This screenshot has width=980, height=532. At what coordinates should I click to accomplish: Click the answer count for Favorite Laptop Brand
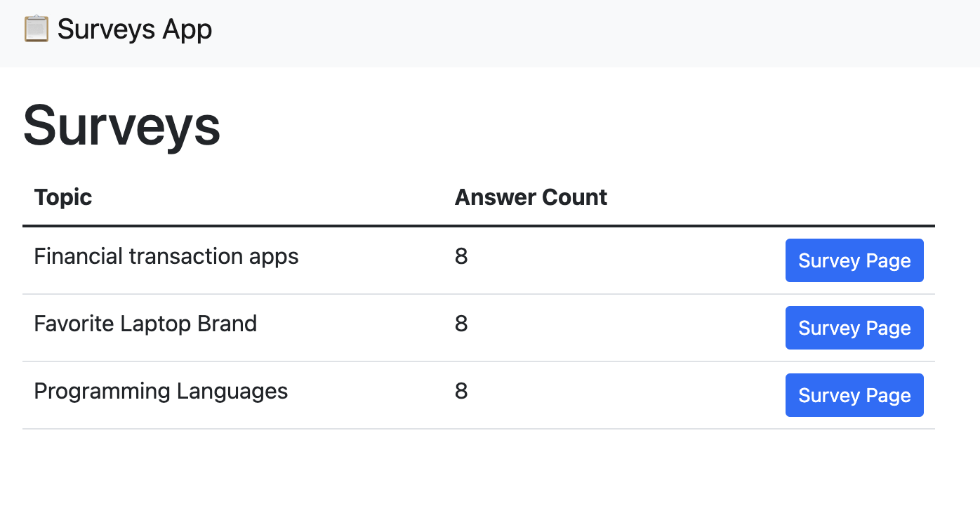click(x=461, y=324)
